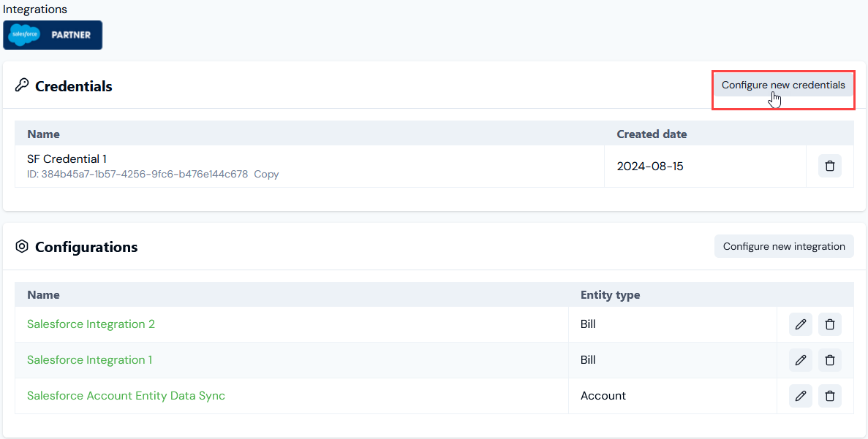The height and width of the screenshot is (439, 868).
Task: Select the SF Credential 1 name text
Action: (67, 159)
